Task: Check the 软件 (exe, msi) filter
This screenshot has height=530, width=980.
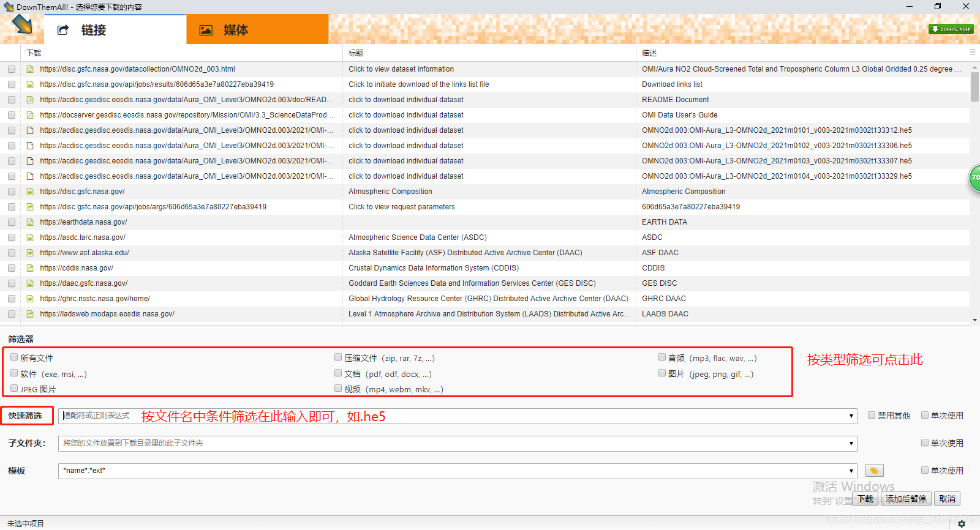Action: pos(14,373)
